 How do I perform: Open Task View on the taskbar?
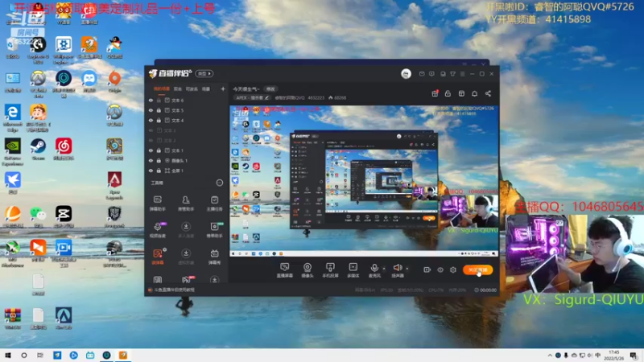(39, 355)
